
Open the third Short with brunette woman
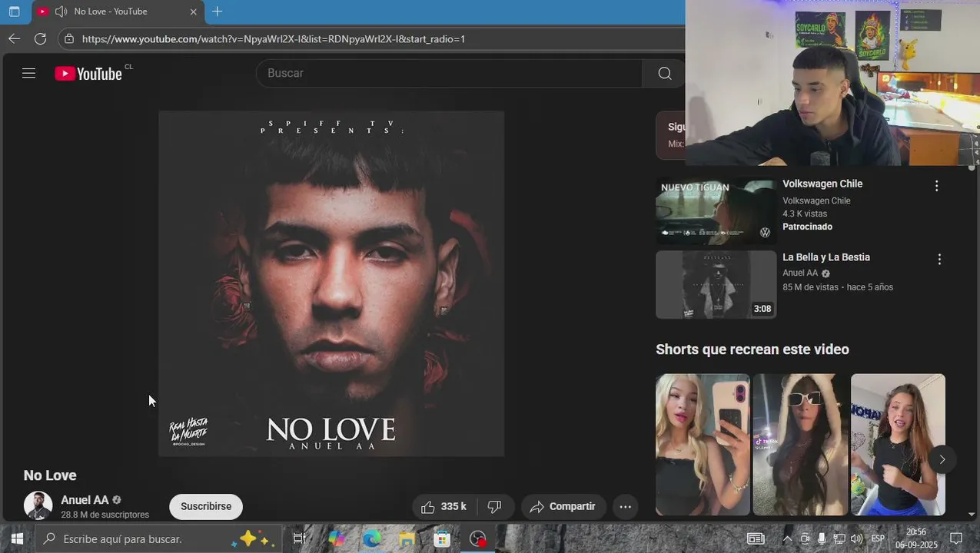[898, 444]
